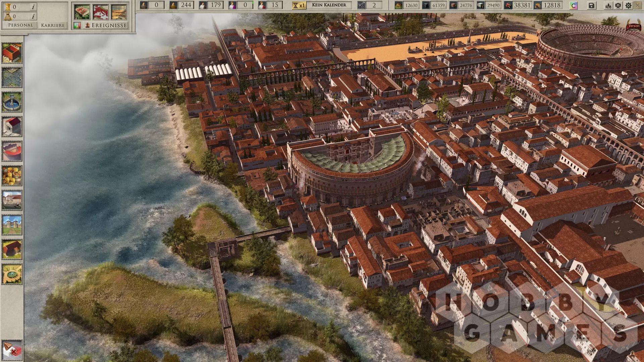This screenshot has height=362, width=644.
Task: Open the colosseum view thumbnail
Action: tap(119, 12)
